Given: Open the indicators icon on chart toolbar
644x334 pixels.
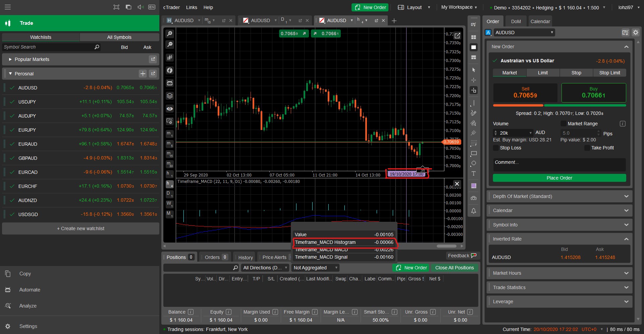Looking at the screenshot, I should [170, 70].
